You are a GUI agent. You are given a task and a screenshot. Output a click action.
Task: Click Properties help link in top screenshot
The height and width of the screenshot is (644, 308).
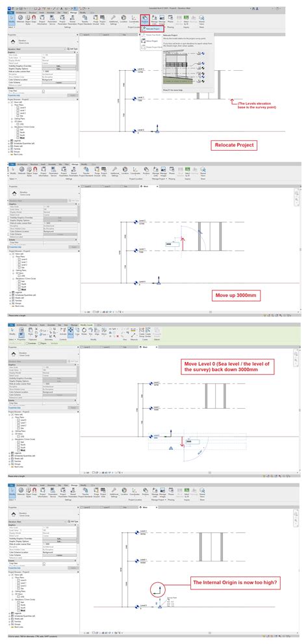click(x=15, y=96)
